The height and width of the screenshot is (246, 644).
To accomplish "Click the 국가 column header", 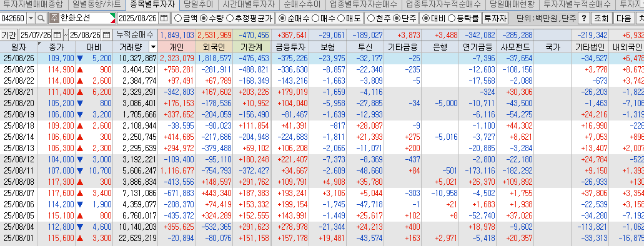I will 552,47.
